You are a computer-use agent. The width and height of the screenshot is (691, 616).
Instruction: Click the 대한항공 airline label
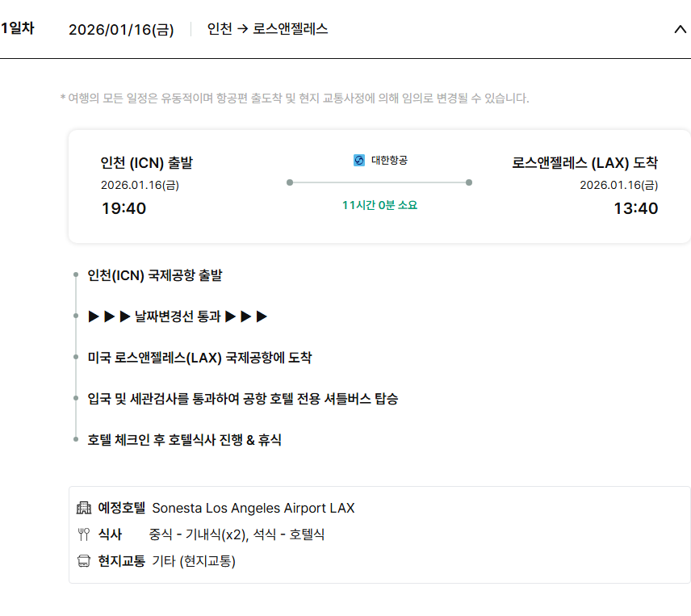click(389, 161)
